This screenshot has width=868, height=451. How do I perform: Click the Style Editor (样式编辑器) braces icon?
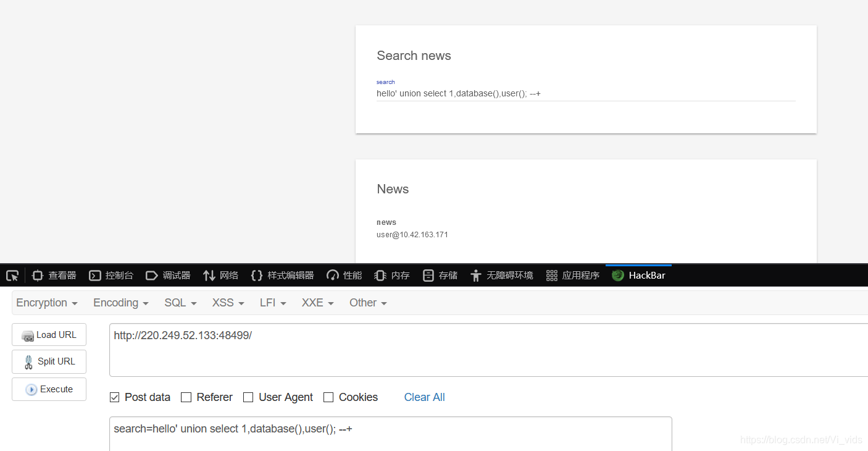[x=257, y=276]
